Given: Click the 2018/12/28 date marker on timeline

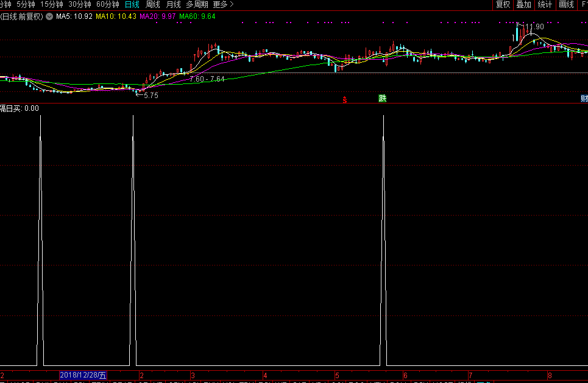Looking at the screenshot, I should 83,375.
